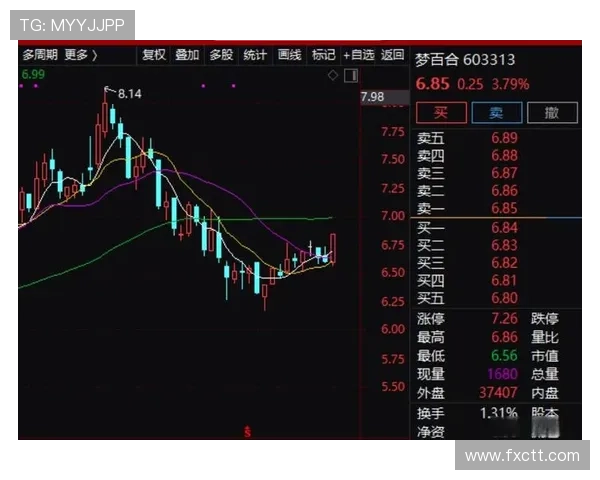Toggle the 多股 multi-stock view

(221, 55)
